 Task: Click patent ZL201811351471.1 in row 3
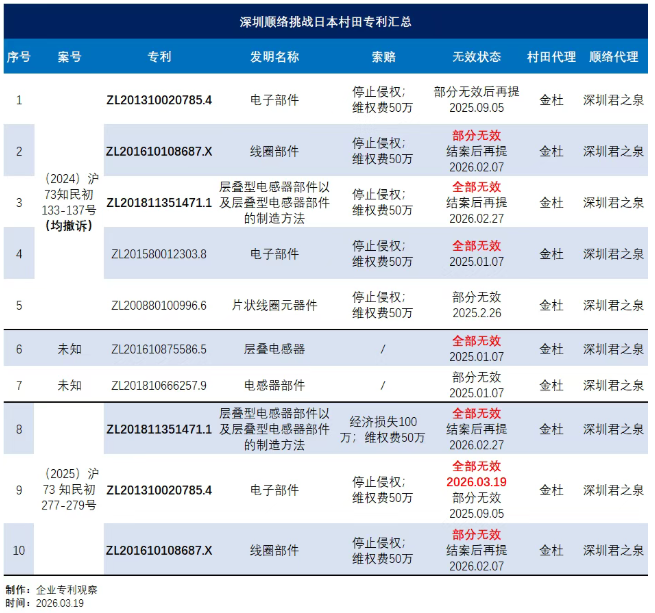pyautogui.click(x=159, y=203)
